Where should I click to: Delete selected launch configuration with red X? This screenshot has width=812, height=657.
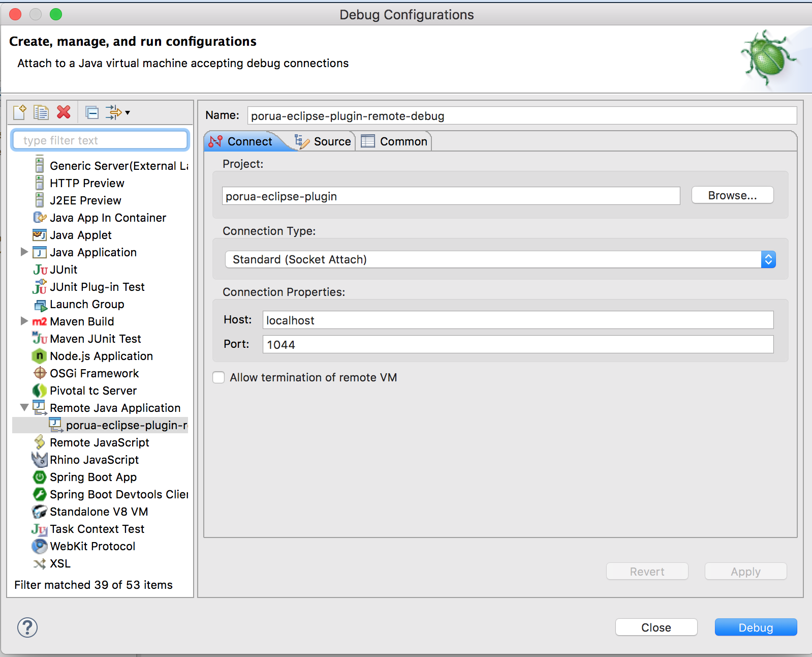pos(64,112)
